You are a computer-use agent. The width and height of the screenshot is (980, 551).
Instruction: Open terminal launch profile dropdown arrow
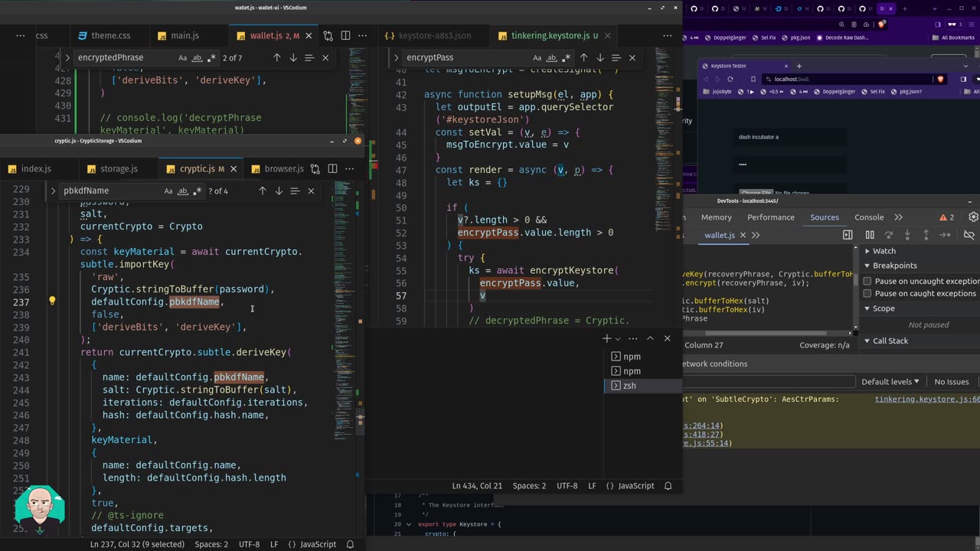tap(618, 339)
